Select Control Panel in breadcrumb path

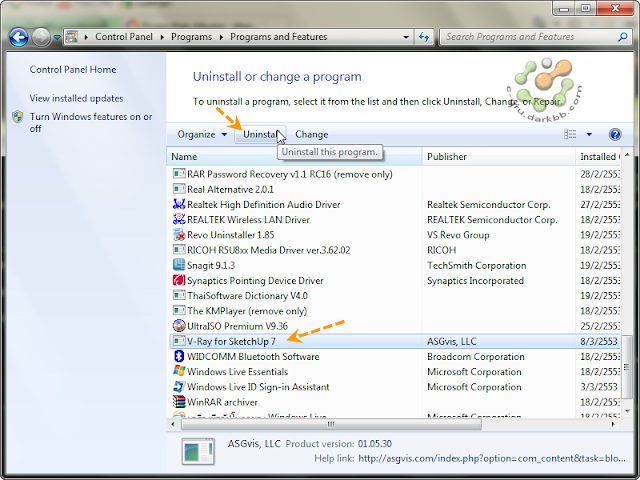pos(124,37)
